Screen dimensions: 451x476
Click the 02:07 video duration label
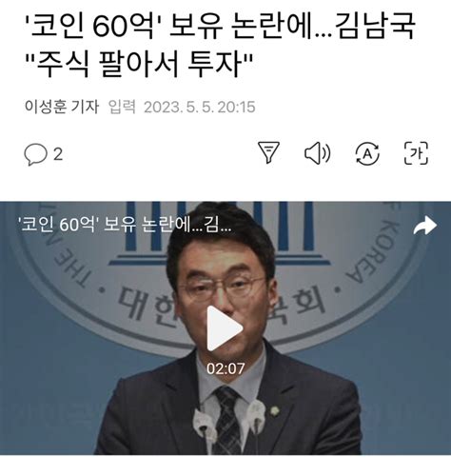[x=225, y=368]
